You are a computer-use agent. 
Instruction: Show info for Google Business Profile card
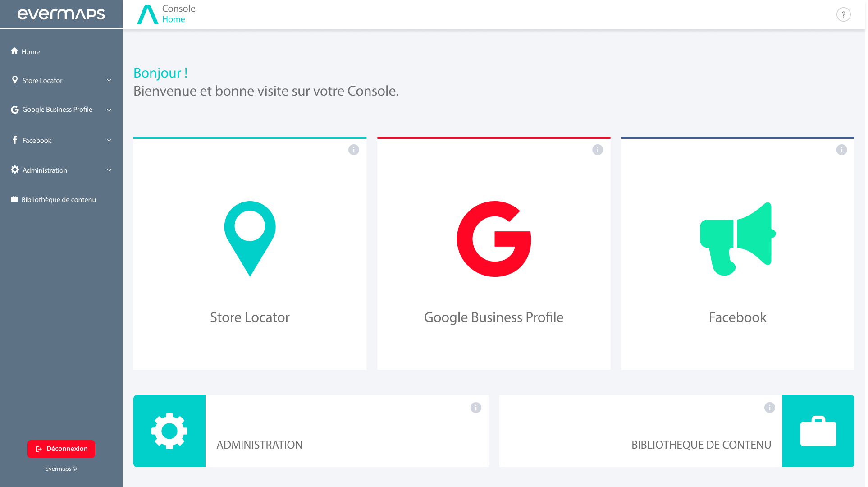[598, 150]
